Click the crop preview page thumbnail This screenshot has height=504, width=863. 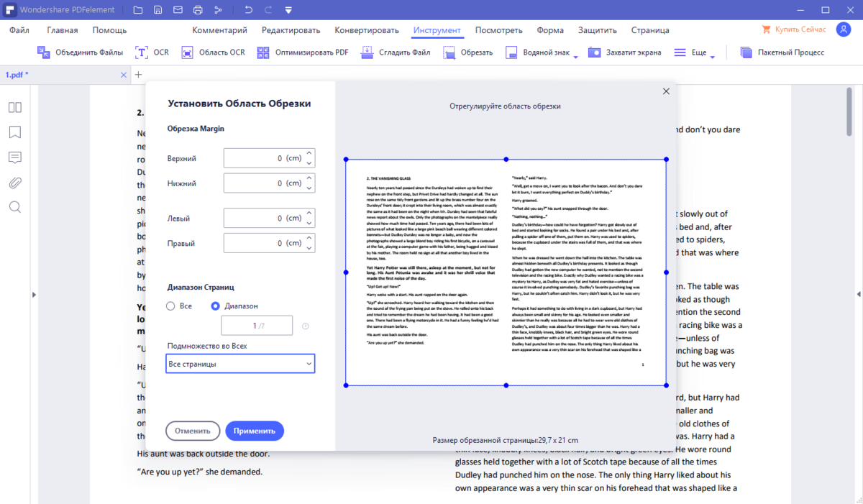click(x=506, y=272)
